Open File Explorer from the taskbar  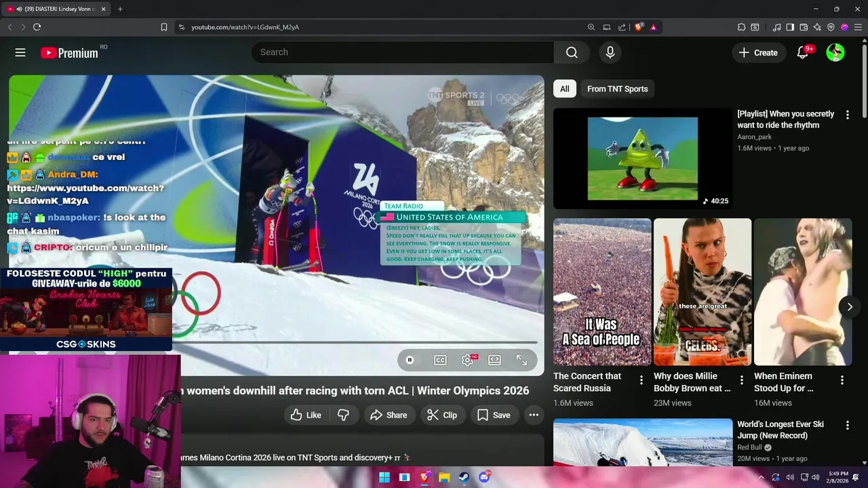pyautogui.click(x=444, y=477)
